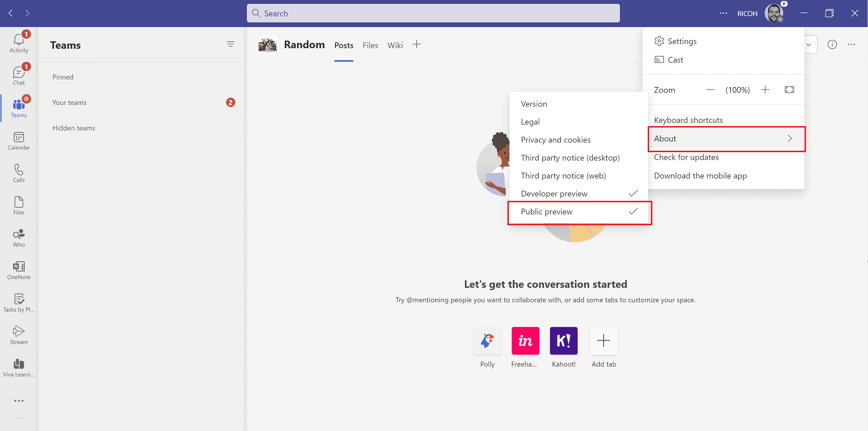Open the channel more options ellipsis
868x431 pixels.
click(x=851, y=45)
